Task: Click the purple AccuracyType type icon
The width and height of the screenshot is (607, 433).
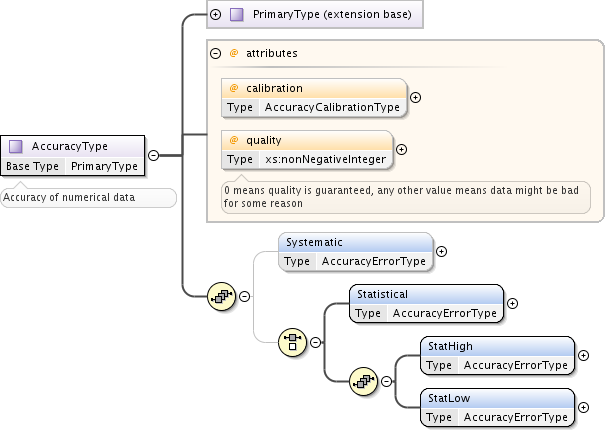Action: point(16,146)
